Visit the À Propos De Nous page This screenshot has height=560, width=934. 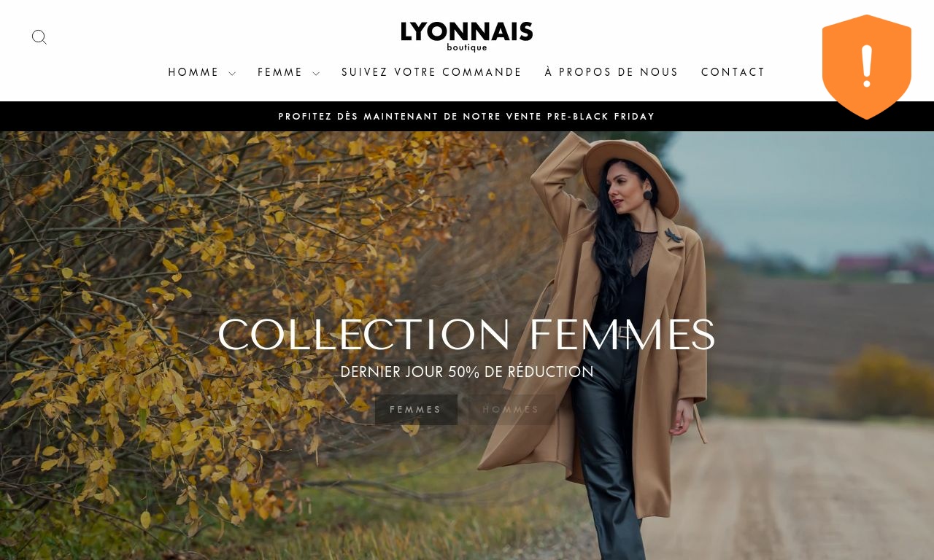tap(611, 72)
